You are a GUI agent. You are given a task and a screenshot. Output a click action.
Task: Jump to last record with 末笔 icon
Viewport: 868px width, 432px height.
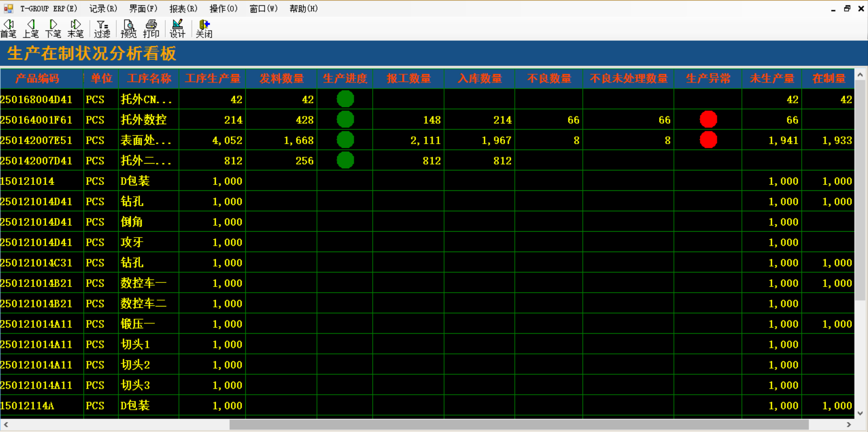click(x=76, y=29)
